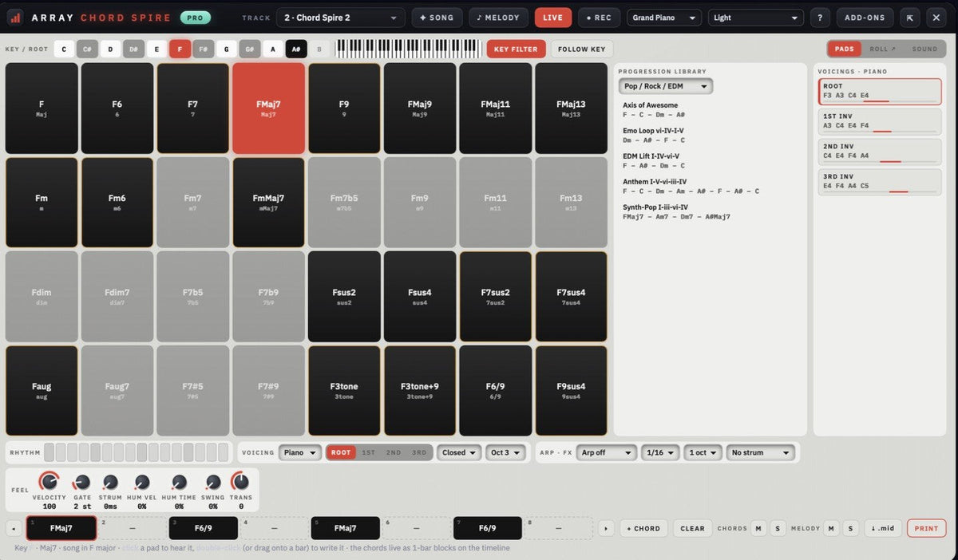Open the Pop / Rock / EDM library dropdown
Viewport: 958px width, 560px height.
(666, 86)
